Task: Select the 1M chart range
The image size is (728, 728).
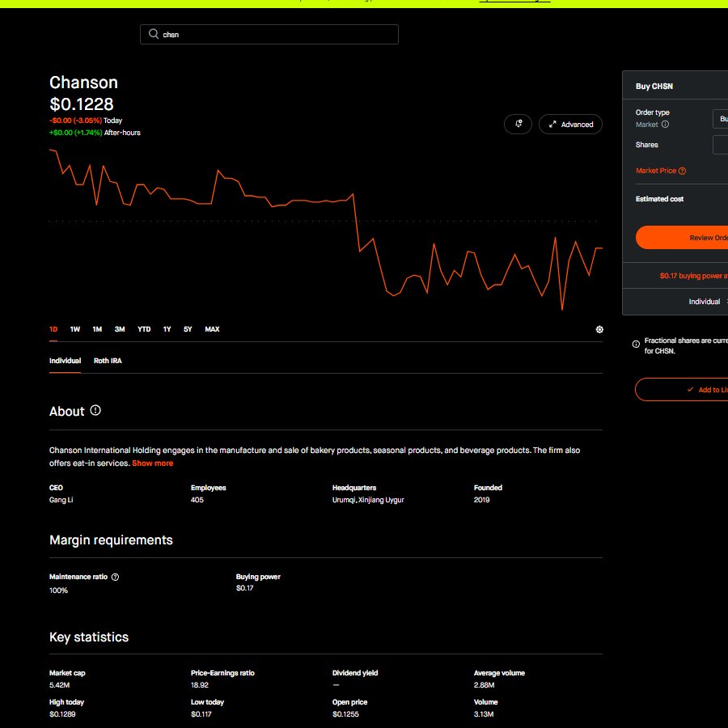Action: 97,329
